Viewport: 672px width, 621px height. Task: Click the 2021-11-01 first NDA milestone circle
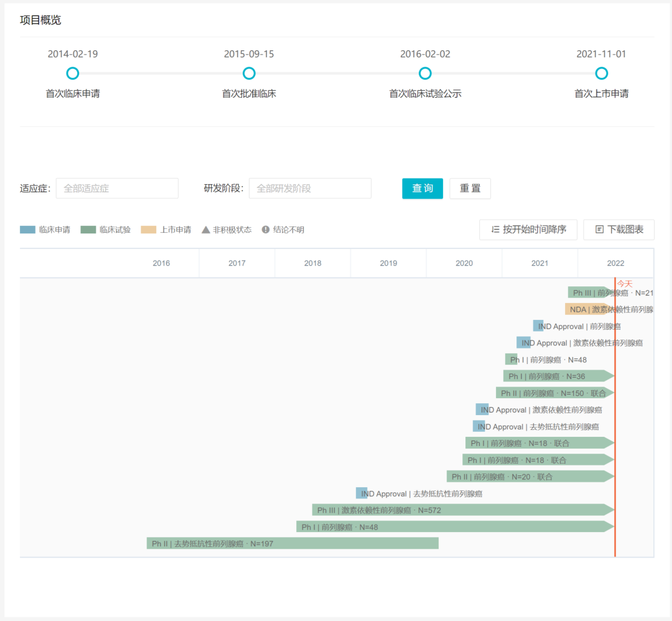click(601, 73)
